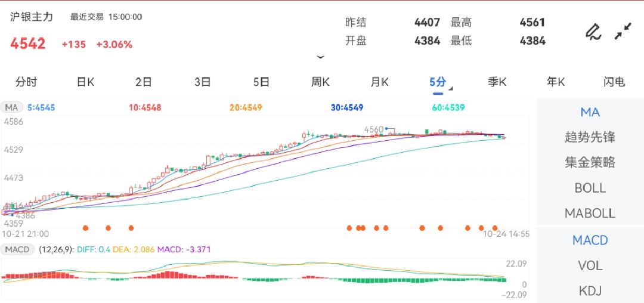
Task: Open the 周K chart tab
Action: pyautogui.click(x=320, y=82)
